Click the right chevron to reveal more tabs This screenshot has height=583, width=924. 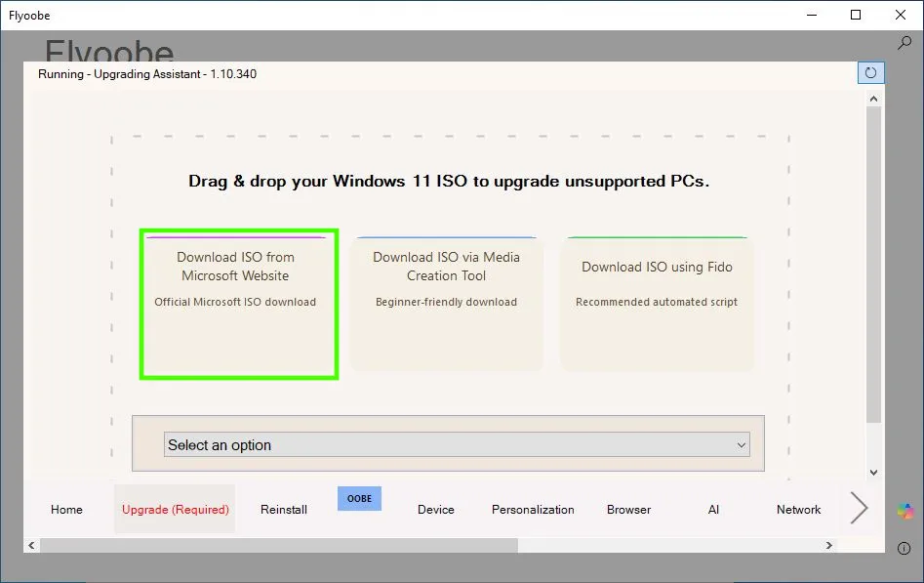click(858, 508)
